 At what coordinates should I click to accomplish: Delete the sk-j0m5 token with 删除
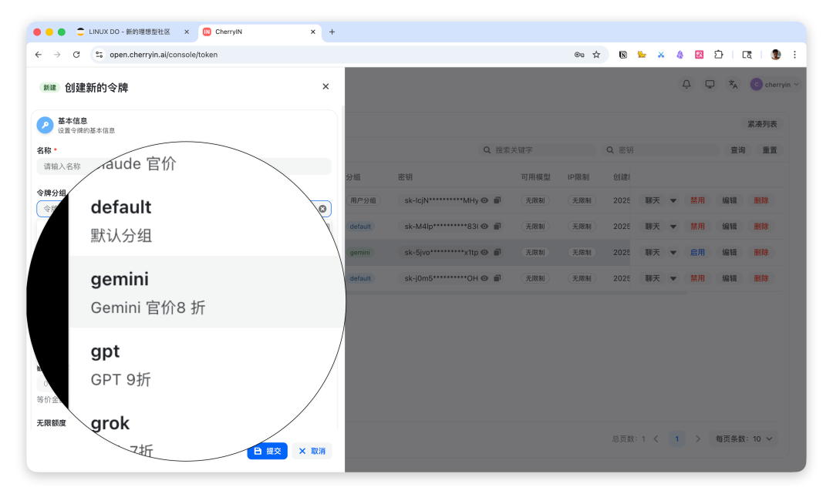tap(760, 278)
